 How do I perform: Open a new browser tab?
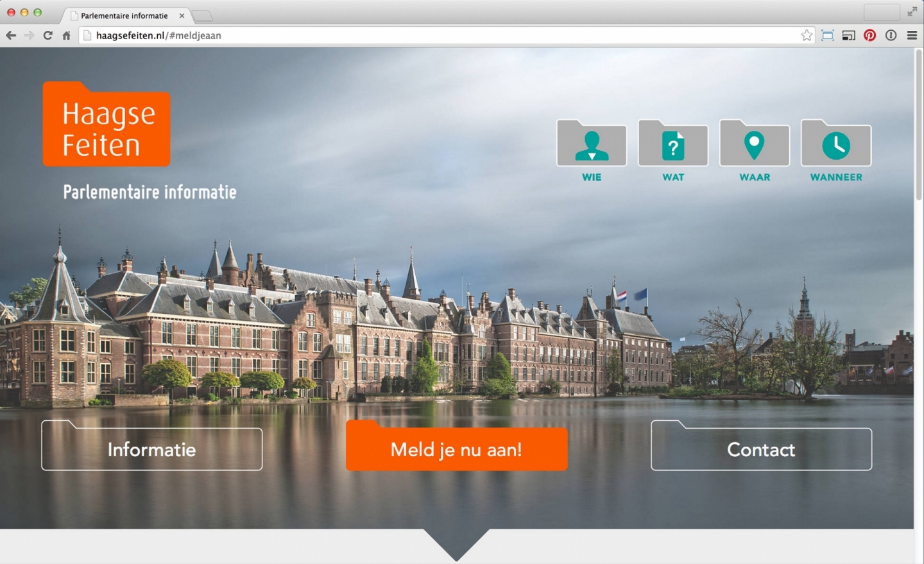point(202,15)
